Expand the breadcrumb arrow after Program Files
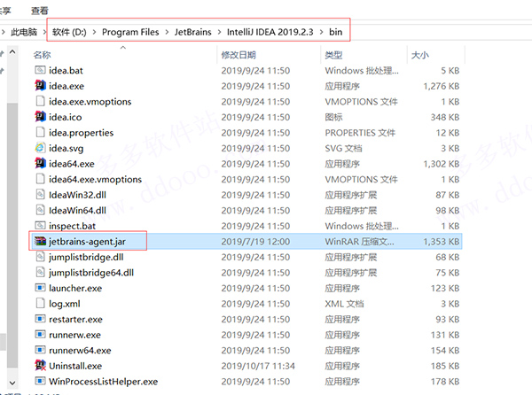The width and height of the screenshot is (532, 395). click(167, 32)
